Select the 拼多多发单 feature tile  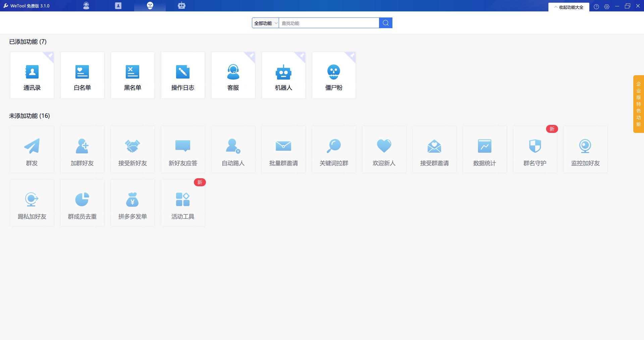coord(132,203)
